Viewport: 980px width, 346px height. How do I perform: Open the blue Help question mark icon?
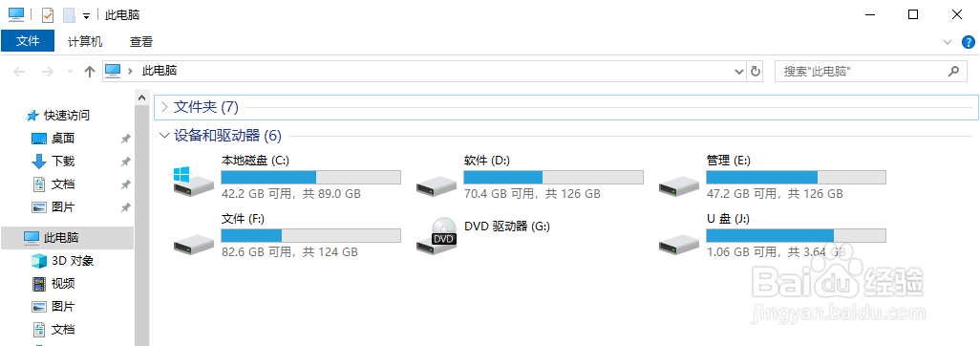click(x=968, y=42)
